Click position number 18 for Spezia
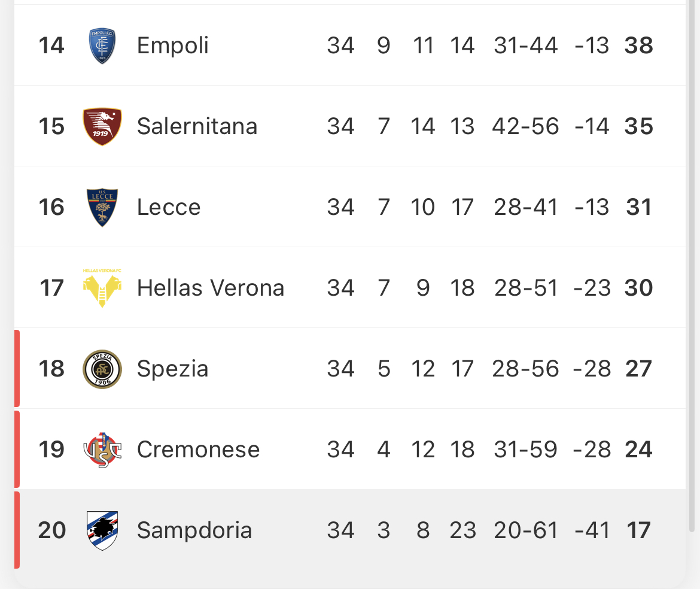The height and width of the screenshot is (589, 700). click(x=51, y=369)
